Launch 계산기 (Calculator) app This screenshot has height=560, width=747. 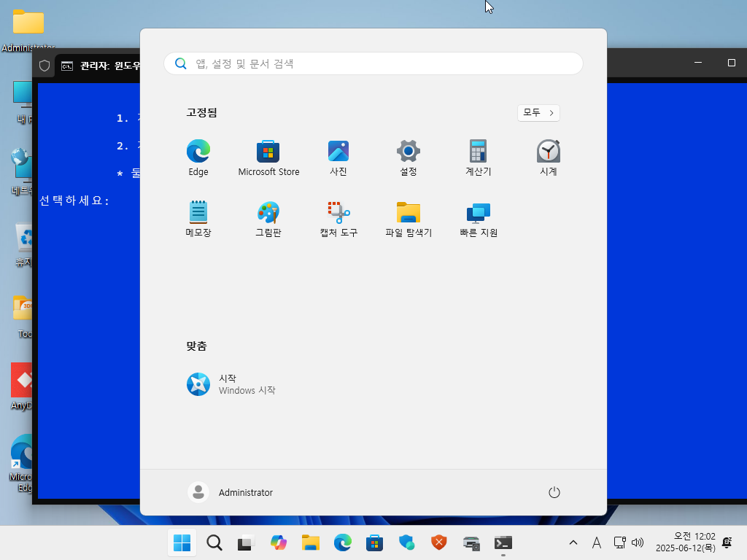click(478, 158)
